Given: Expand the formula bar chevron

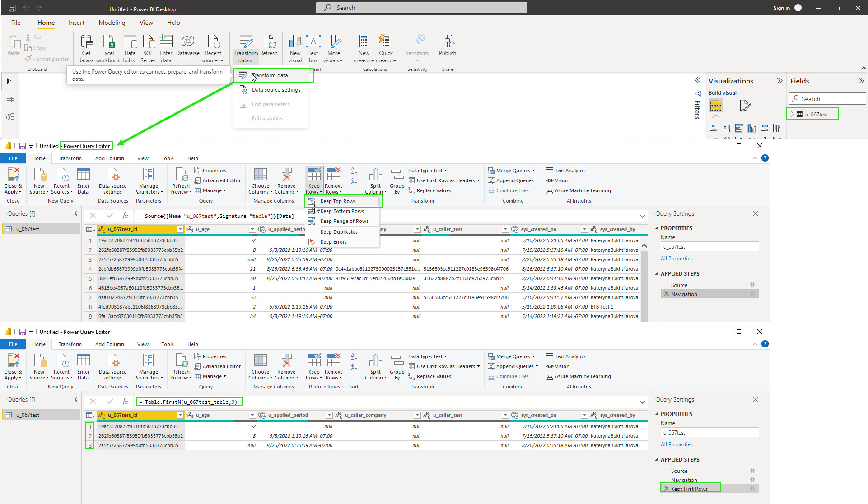Looking at the screenshot, I should point(642,216).
